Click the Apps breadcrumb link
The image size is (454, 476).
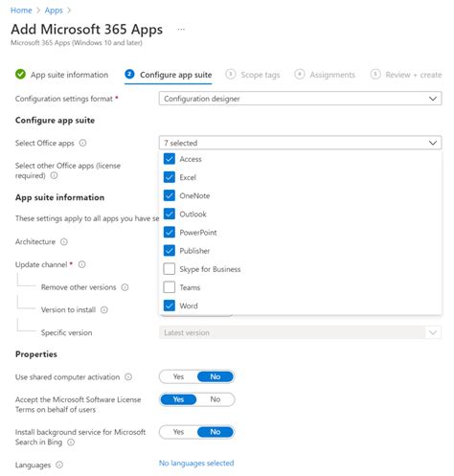coord(54,11)
